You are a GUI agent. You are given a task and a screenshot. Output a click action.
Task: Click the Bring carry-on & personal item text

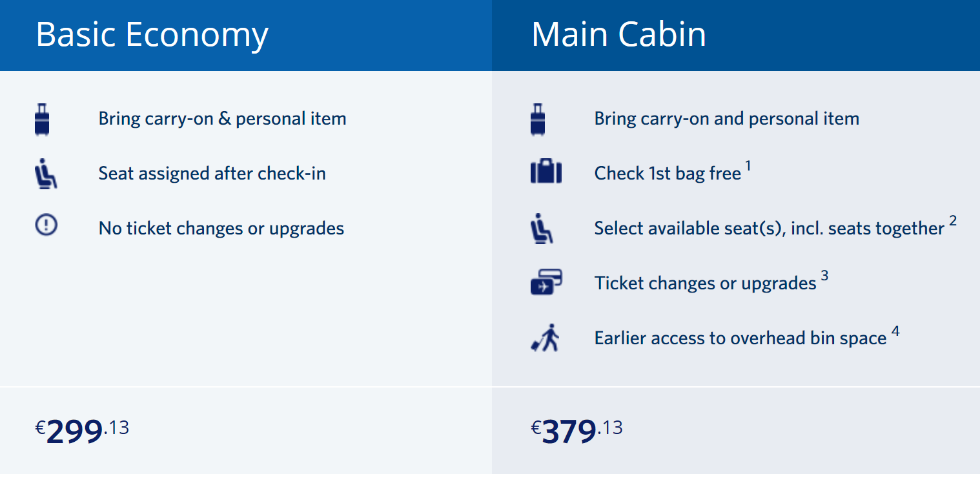coord(223,119)
